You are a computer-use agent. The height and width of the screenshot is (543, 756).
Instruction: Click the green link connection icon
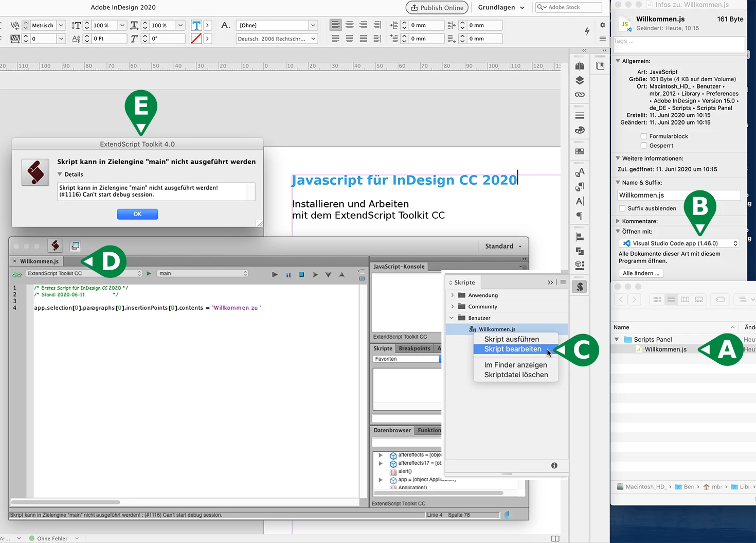tap(17, 274)
